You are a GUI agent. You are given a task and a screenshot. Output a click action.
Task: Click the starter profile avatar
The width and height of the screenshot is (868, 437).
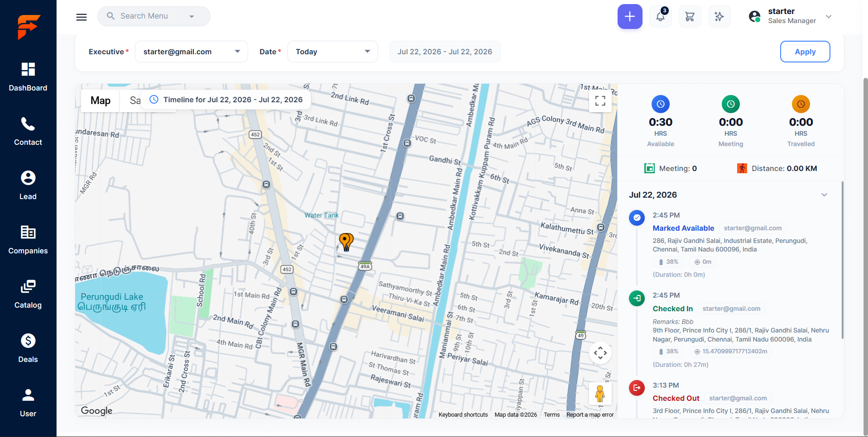point(755,17)
